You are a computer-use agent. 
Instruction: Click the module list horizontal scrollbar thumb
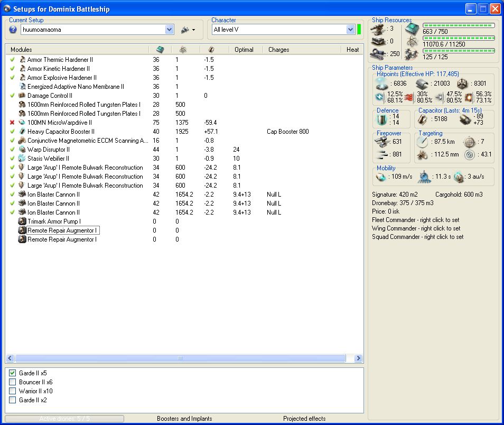[x=180, y=358]
